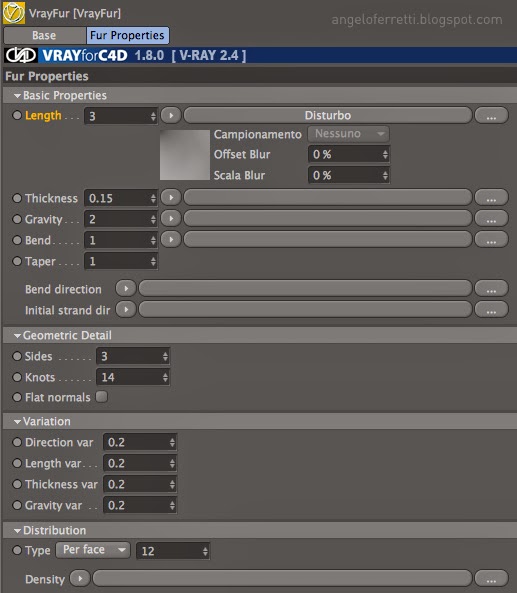The height and width of the screenshot is (593, 517).
Task: Click the Gravity value field
Action: pyautogui.click(x=121, y=219)
